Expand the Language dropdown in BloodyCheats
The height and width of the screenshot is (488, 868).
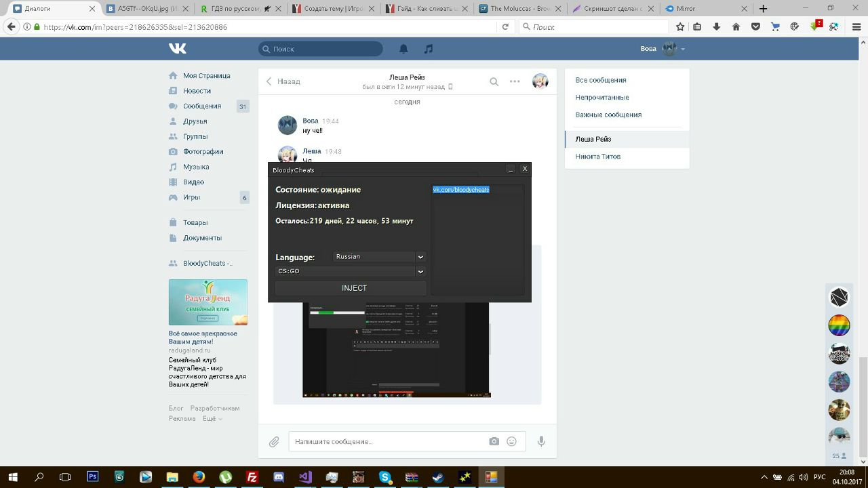coord(420,257)
